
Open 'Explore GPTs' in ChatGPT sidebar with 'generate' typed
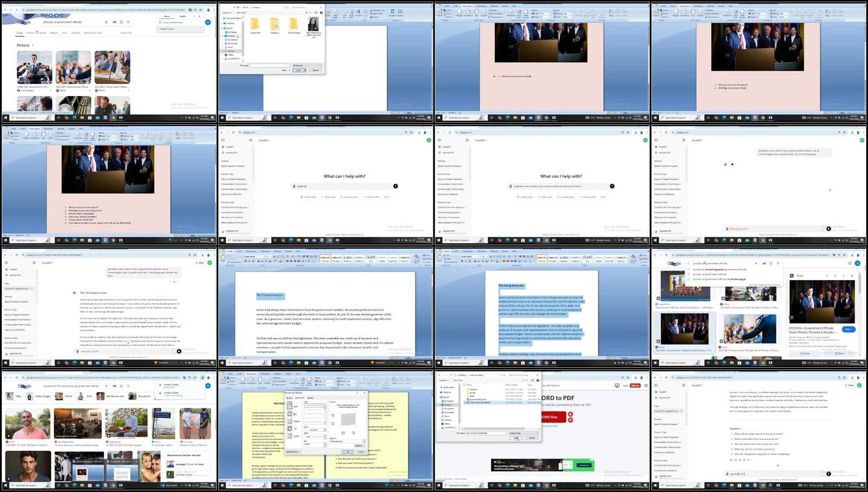230,153
